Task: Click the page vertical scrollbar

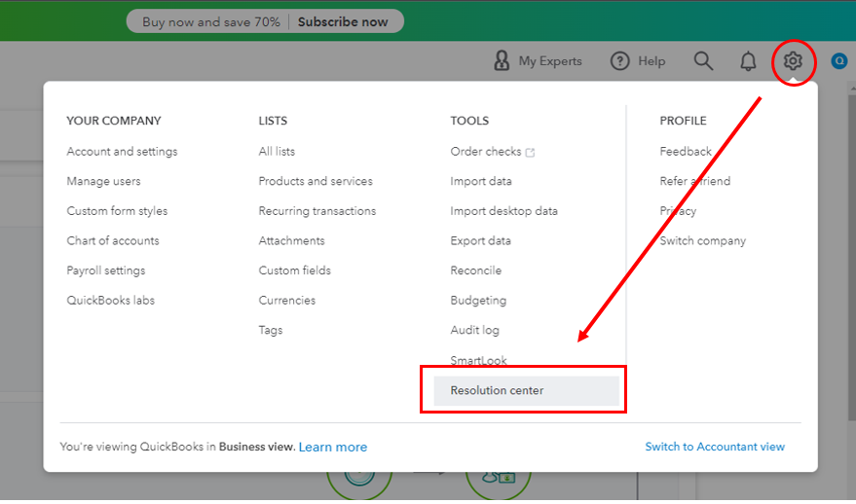Action: (x=852, y=256)
